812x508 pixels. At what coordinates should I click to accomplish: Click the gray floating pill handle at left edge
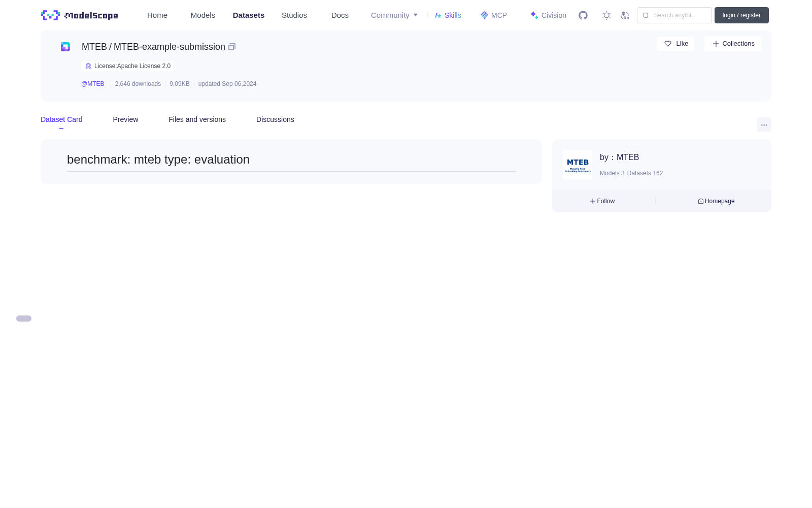click(24, 319)
